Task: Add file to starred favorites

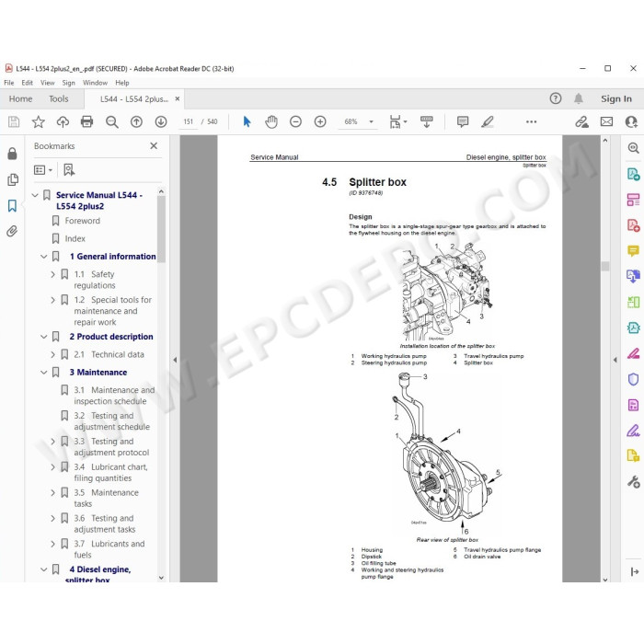Action: pos(39,121)
